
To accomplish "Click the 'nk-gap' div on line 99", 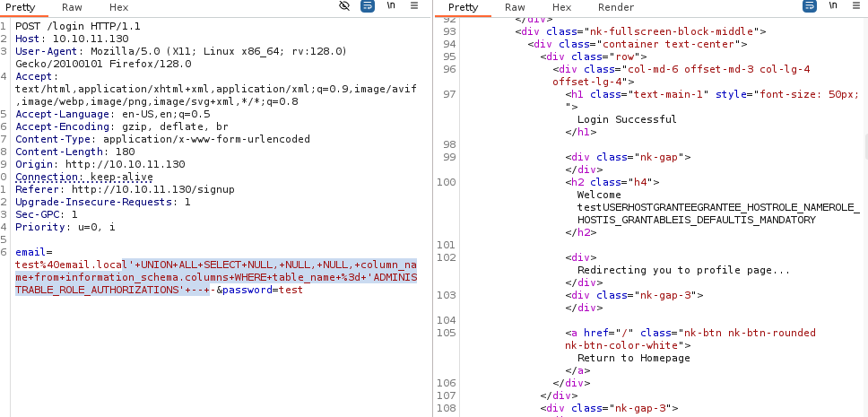I will tap(628, 157).
